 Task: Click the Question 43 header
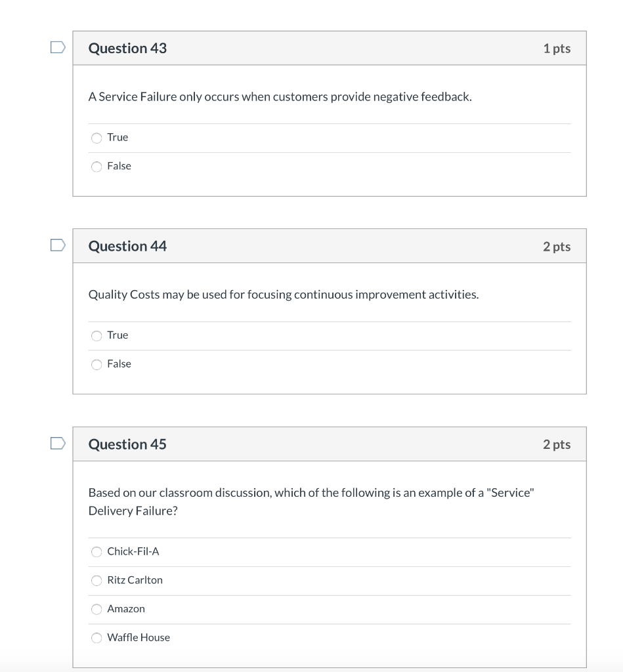click(x=127, y=48)
